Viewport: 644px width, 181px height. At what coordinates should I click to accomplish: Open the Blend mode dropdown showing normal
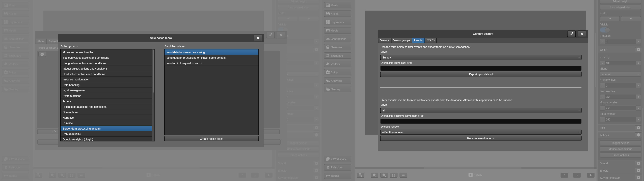[620, 74]
